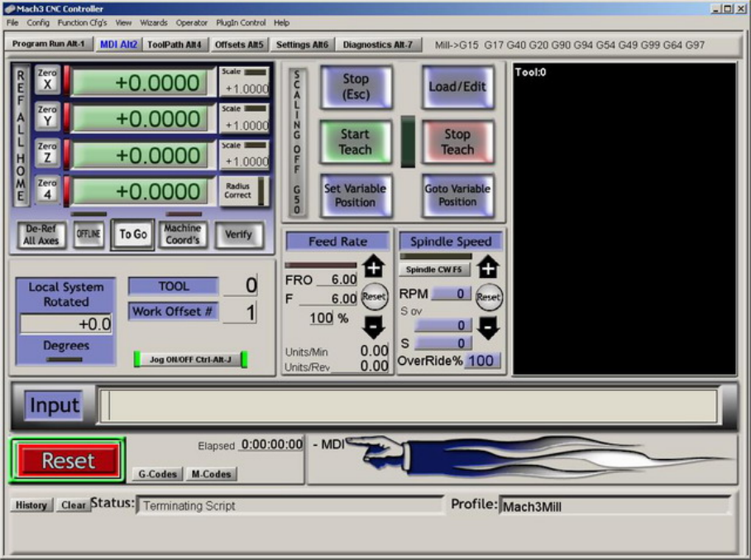Open the PlugIn Control menu
This screenshot has height=560, width=751.
coord(241,22)
